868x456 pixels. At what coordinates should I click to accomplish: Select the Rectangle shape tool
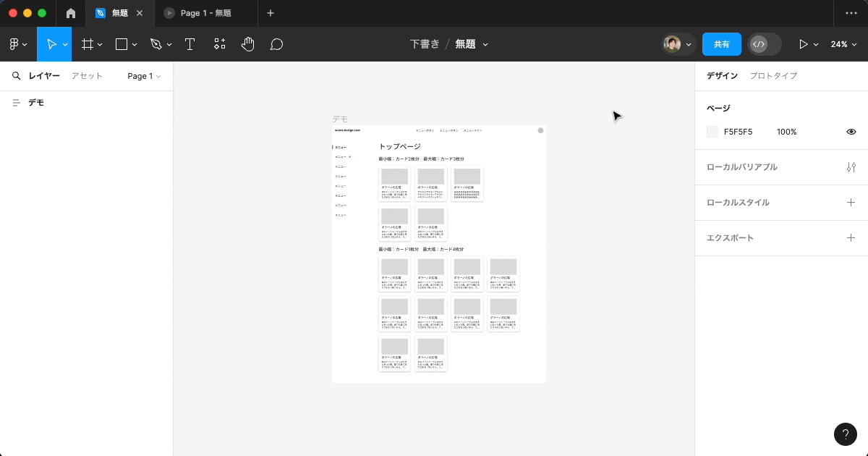pos(121,43)
